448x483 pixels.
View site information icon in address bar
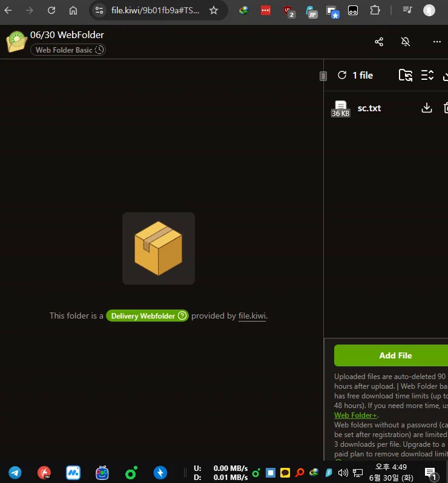click(x=99, y=10)
